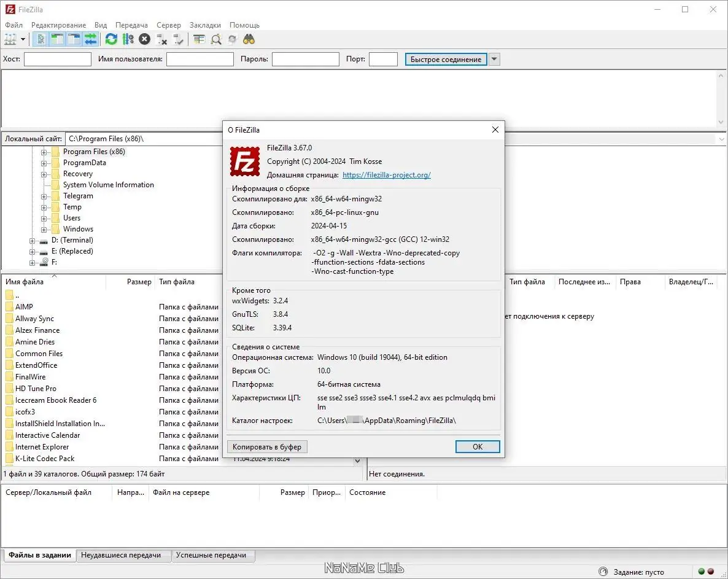Select the Allway Sync folder
Screen dimensions: 728x579
[34, 319]
